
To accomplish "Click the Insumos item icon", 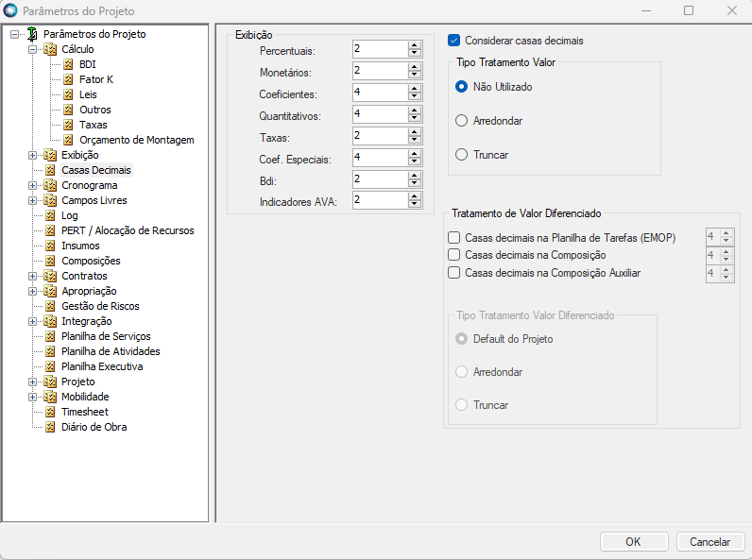I will pos(50,246).
